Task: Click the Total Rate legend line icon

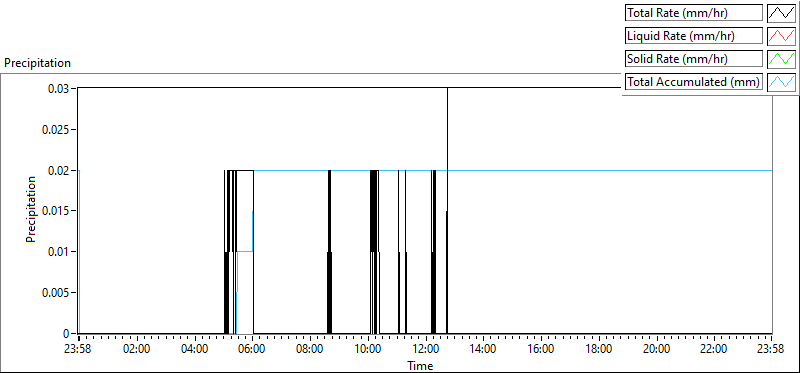Action: pyautogui.click(x=782, y=13)
